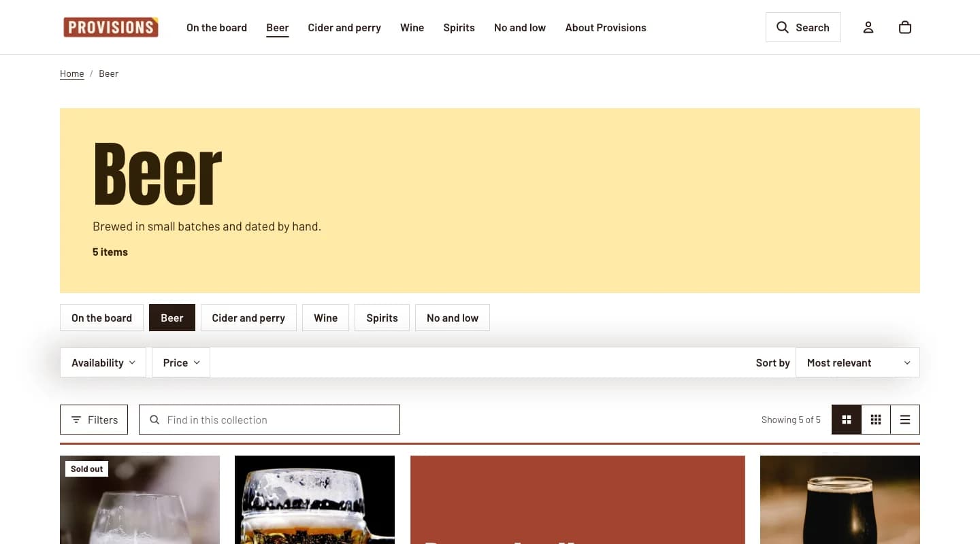Open the dark stout glass product image
Viewport: 980px width, 544px height.
[x=840, y=500]
